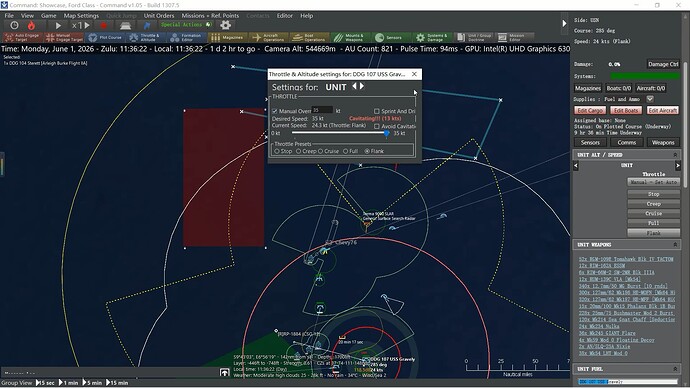Image resolution: width=690 pixels, height=388 pixels.
Task: Click the Edit Cargo button
Action: pos(590,110)
